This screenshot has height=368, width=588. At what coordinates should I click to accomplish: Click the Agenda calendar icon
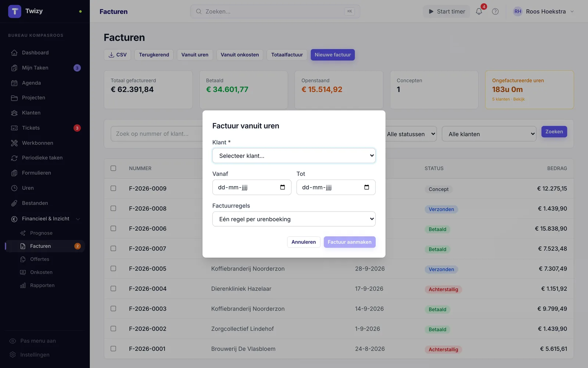(x=14, y=83)
